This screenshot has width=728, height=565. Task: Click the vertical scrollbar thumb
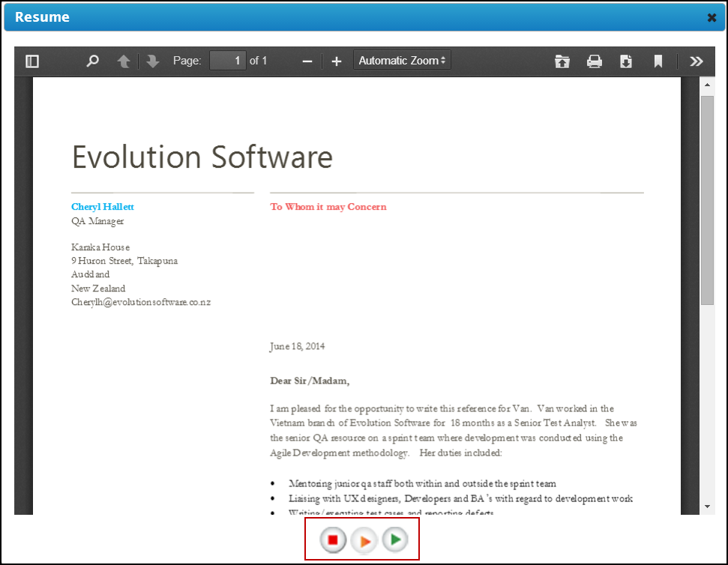[x=707, y=200]
